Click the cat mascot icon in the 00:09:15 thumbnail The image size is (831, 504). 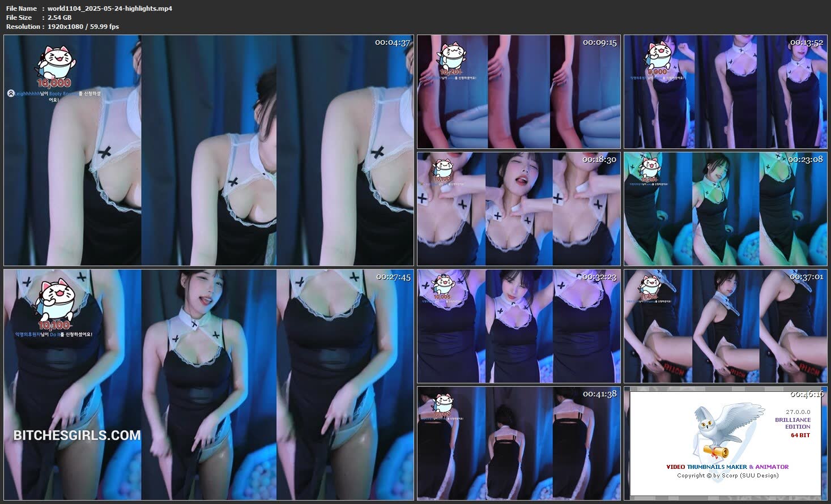tap(451, 55)
